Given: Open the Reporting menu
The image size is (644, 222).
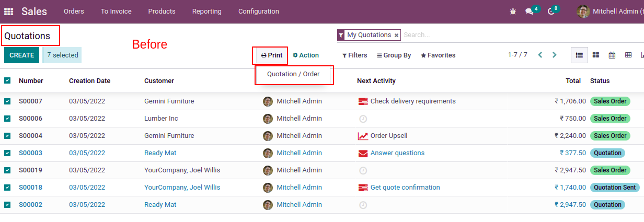Looking at the screenshot, I should pyautogui.click(x=206, y=11).
